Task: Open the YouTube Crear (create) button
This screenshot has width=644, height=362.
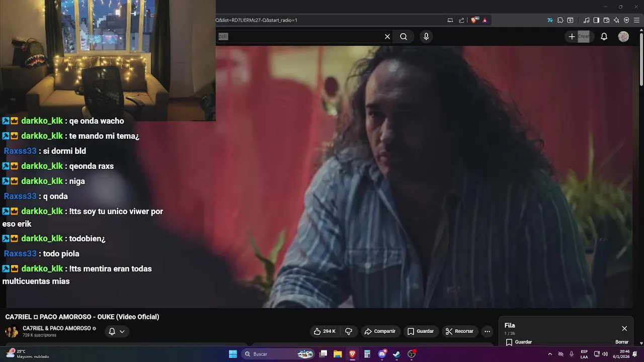Action: pos(579,37)
